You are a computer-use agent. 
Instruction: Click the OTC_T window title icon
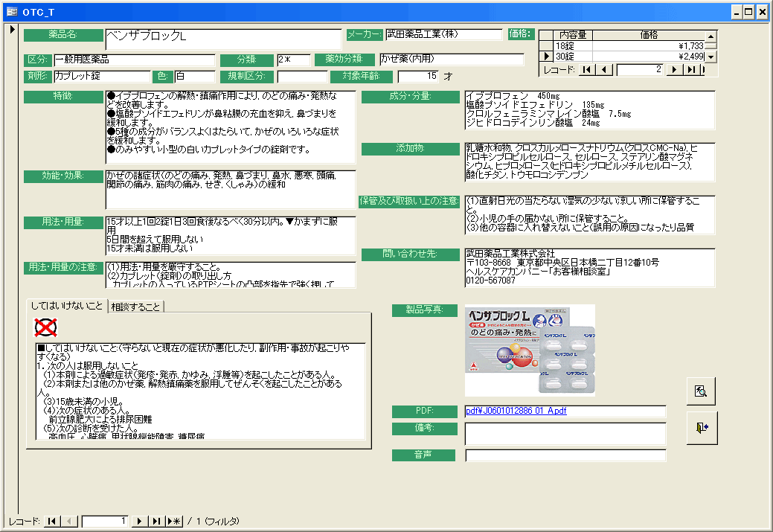(x=11, y=12)
